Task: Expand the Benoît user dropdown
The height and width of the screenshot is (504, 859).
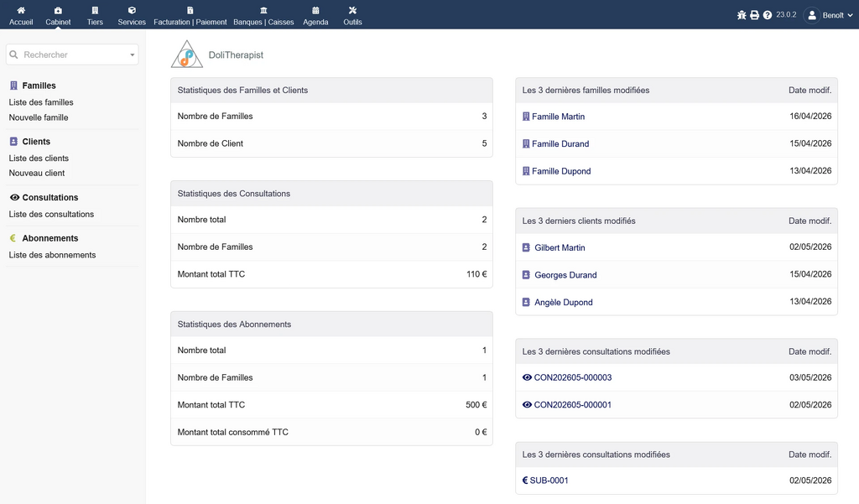Action: (x=829, y=15)
